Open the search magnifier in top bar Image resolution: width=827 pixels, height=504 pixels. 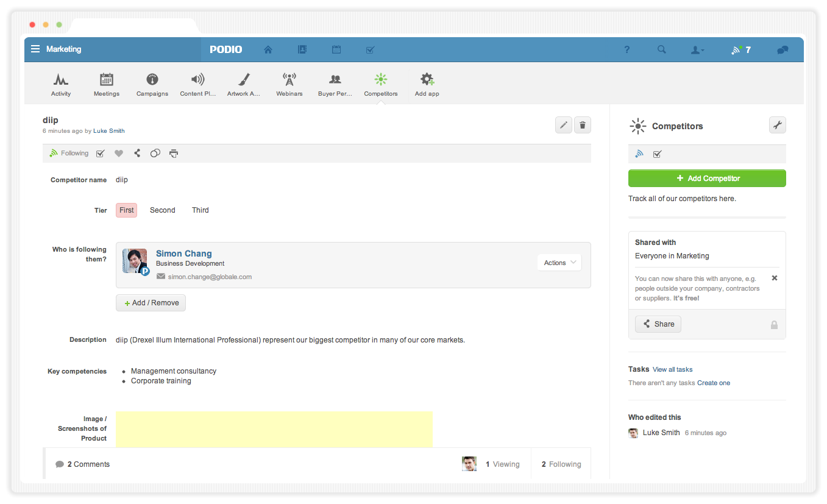tap(661, 50)
